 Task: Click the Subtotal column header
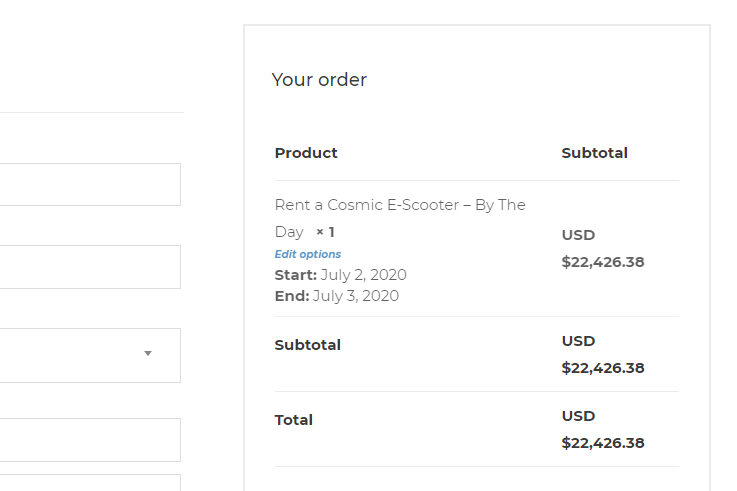[594, 153]
